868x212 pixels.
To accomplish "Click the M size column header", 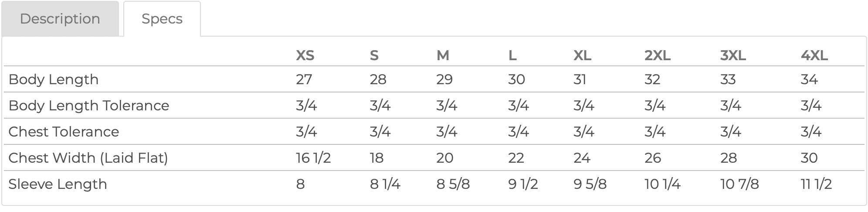I will [x=443, y=55].
